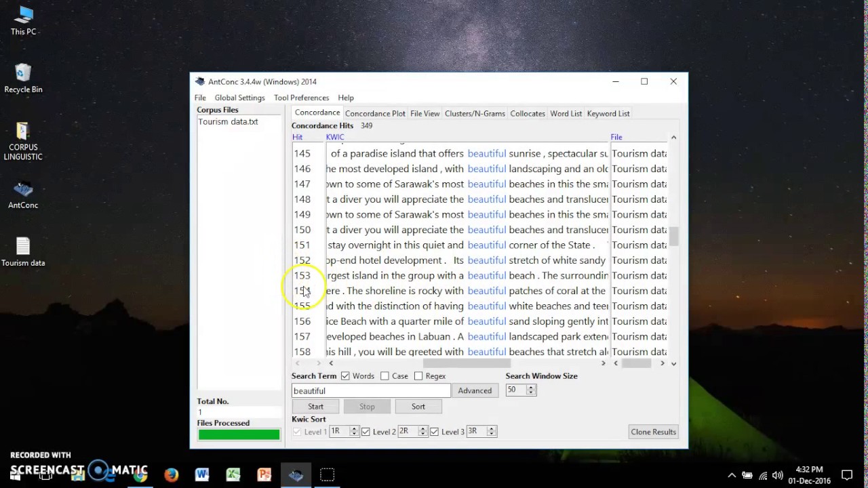
Task: Click the Clone Results button
Action: pos(653,432)
